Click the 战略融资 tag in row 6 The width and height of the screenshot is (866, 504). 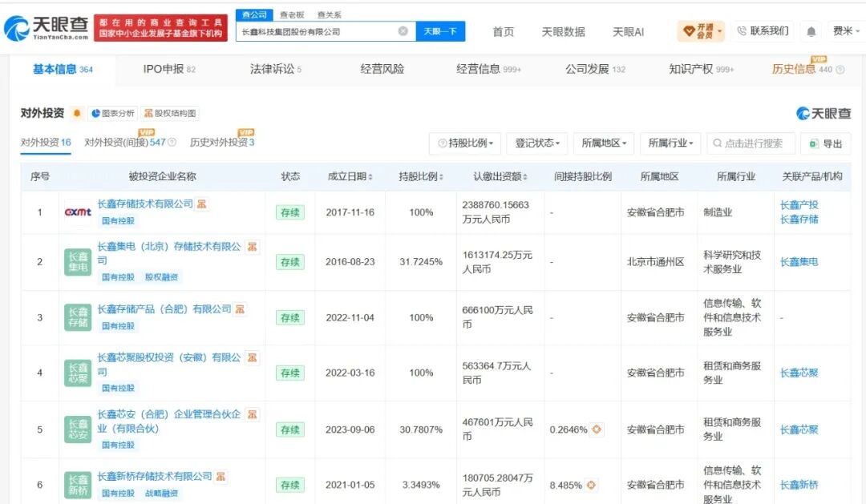pos(161,494)
